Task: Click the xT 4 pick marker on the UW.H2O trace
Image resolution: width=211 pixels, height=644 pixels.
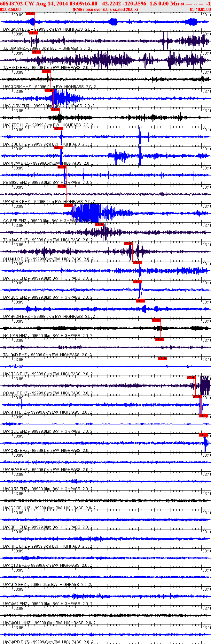Action: [x=137, y=263]
